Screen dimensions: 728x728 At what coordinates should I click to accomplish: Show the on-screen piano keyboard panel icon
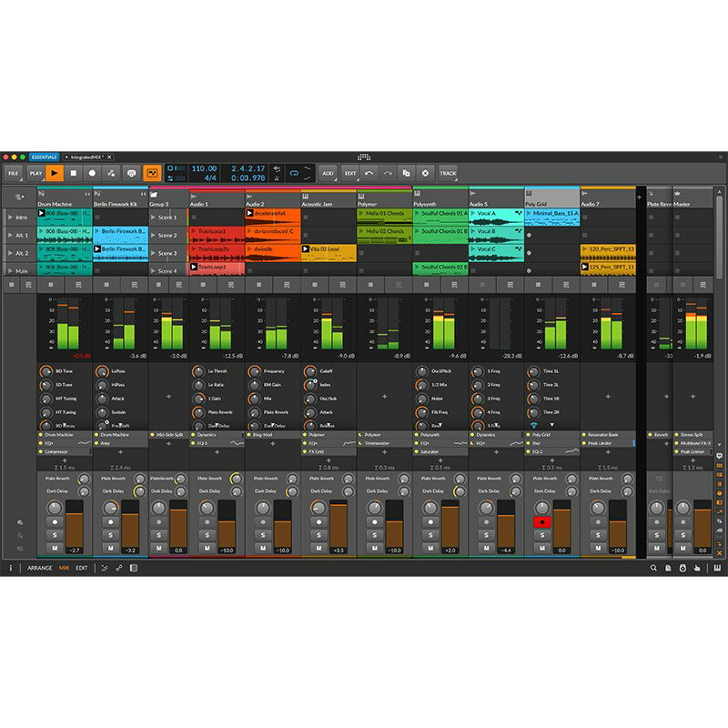point(717,568)
